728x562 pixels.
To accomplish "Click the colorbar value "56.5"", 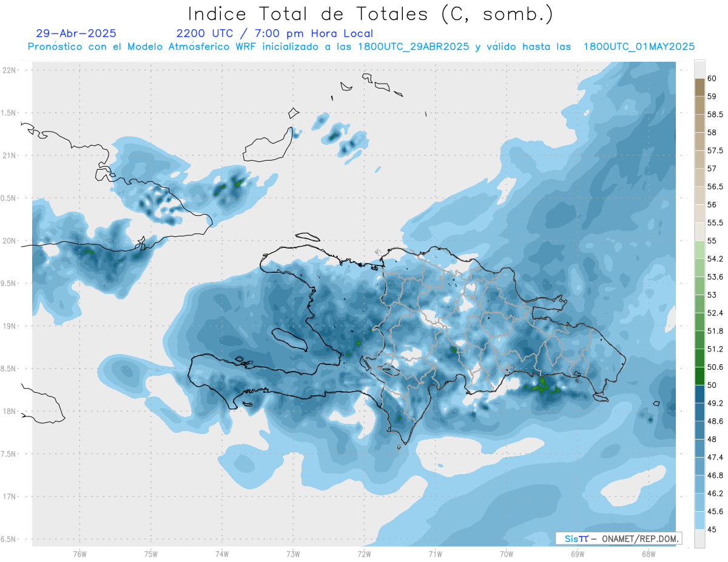I will pos(715,187).
